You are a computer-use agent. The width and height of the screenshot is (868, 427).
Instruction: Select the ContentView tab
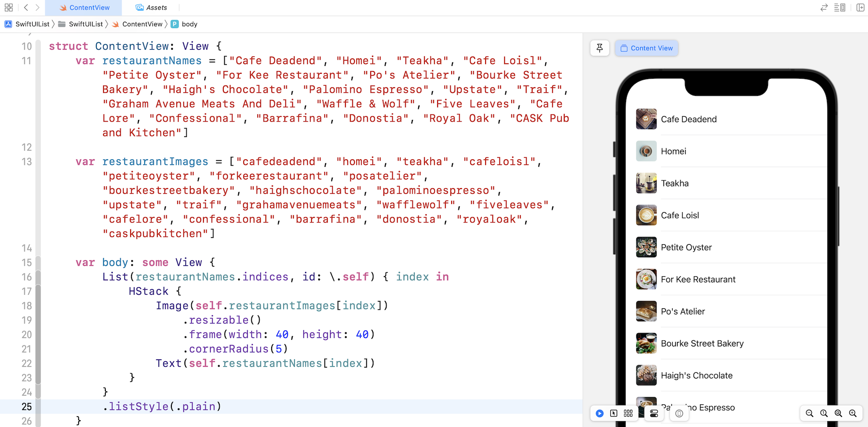point(89,7)
